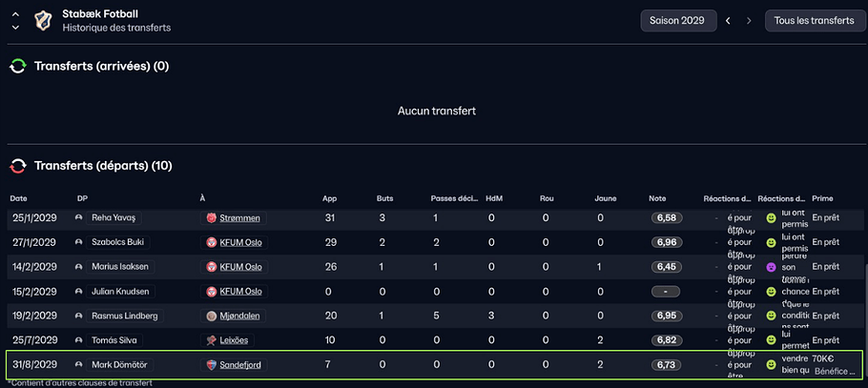Sort departures by the Note column header
868x388 pixels.
point(658,198)
